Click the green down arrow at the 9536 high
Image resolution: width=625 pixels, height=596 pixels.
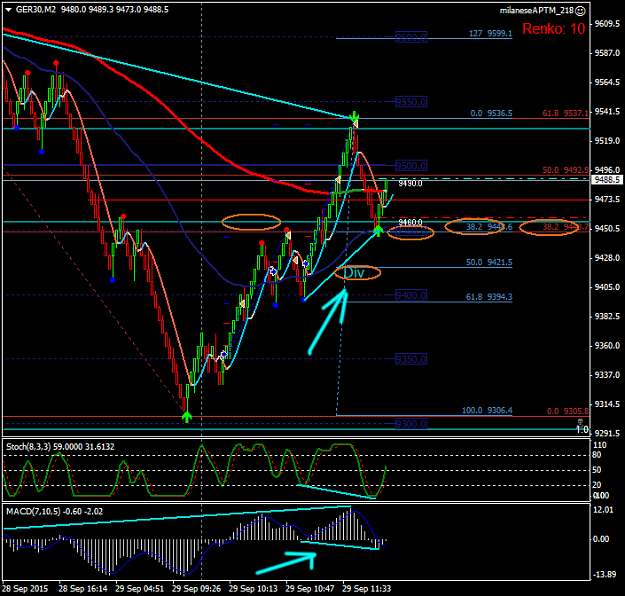click(354, 117)
